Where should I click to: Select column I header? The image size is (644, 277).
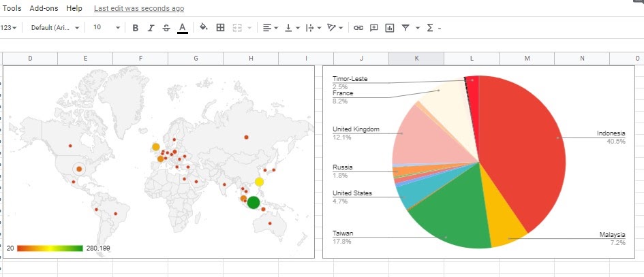click(x=306, y=59)
